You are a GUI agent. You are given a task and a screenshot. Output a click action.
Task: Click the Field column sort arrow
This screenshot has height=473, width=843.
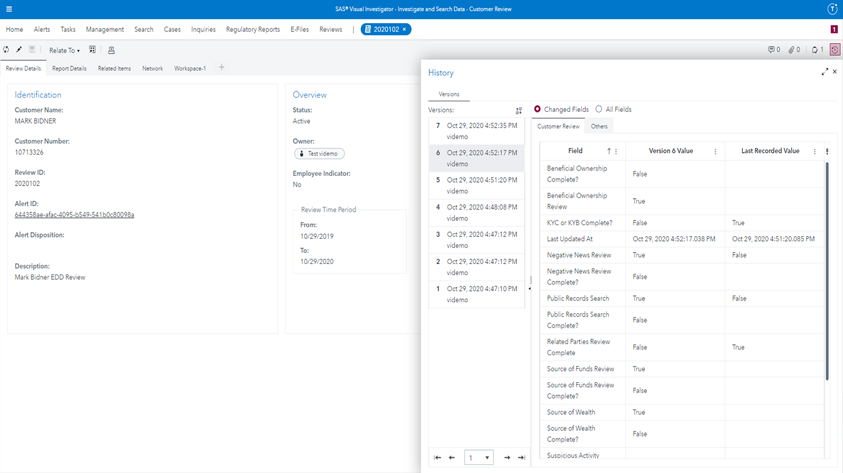pos(609,151)
